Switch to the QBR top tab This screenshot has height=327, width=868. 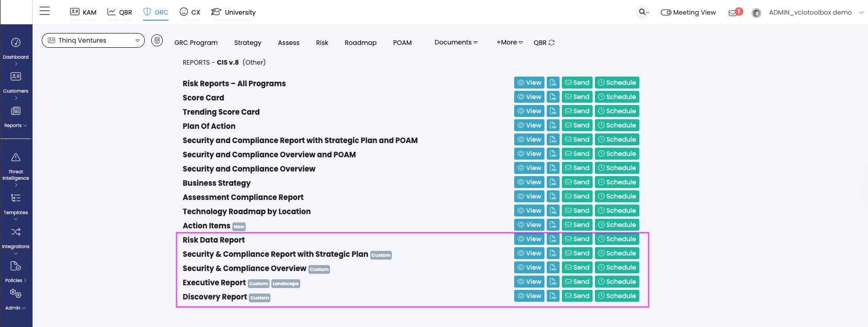(120, 12)
